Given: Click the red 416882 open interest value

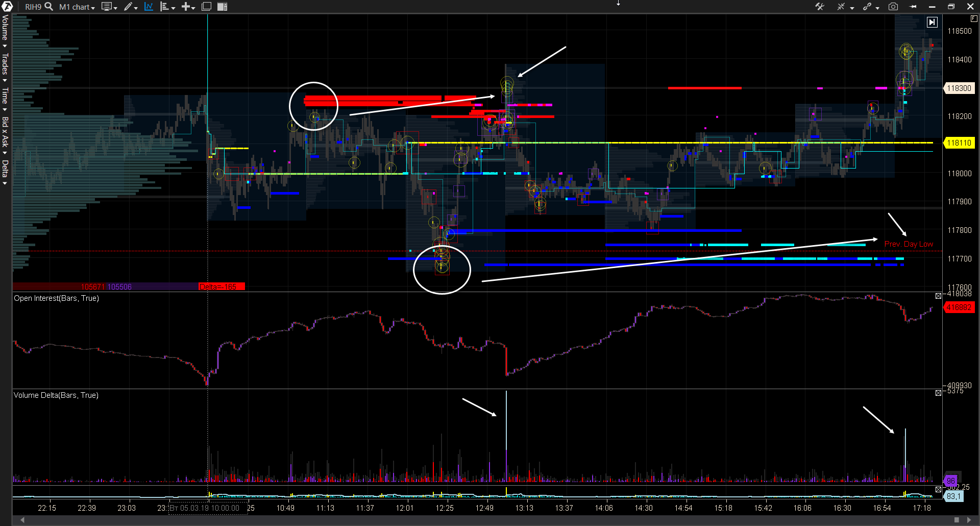Looking at the screenshot, I should click(959, 307).
